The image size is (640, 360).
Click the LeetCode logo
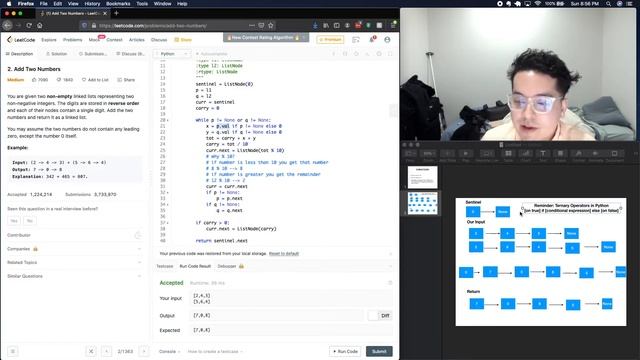click(21, 40)
